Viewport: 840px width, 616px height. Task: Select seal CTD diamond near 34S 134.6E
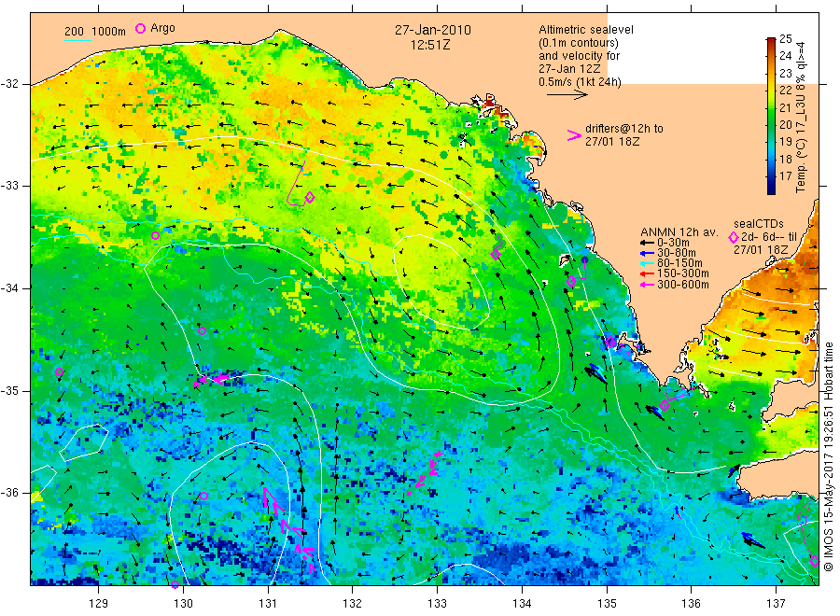(x=571, y=281)
